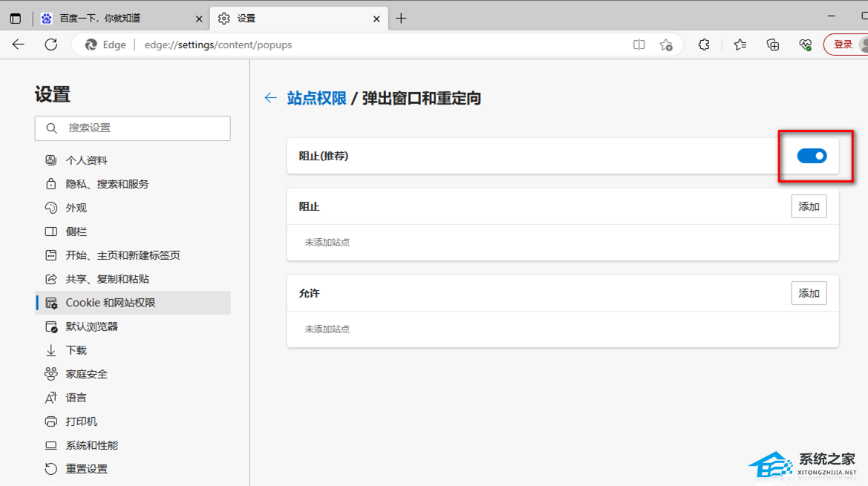The width and height of the screenshot is (868, 486).
Task: Open 个人资料 settings section
Action: (x=133, y=160)
